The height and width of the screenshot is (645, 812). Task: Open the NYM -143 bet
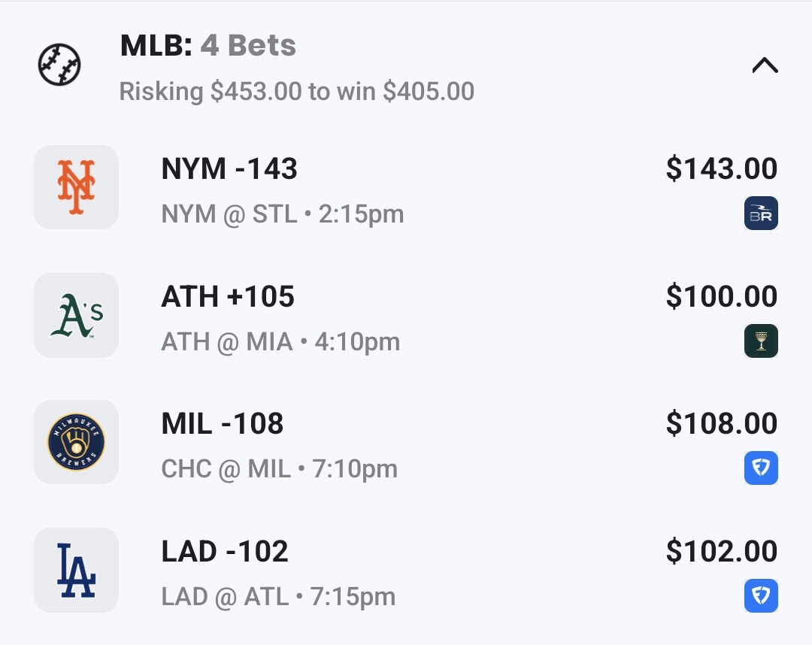click(229, 169)
